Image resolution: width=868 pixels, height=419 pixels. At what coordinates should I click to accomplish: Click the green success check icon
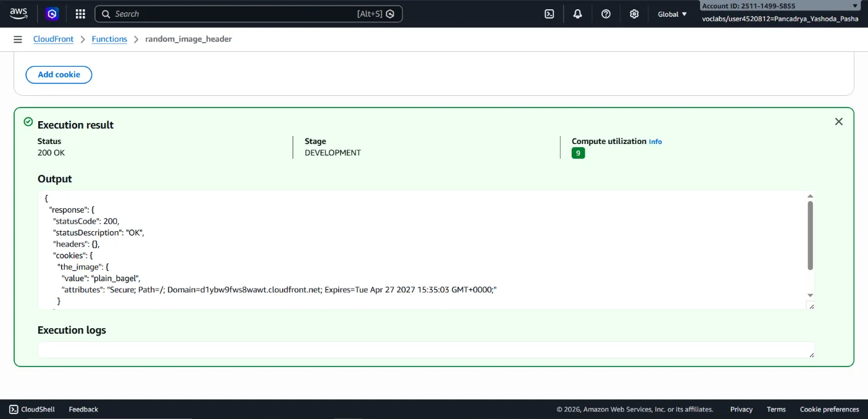coord(28,122)
